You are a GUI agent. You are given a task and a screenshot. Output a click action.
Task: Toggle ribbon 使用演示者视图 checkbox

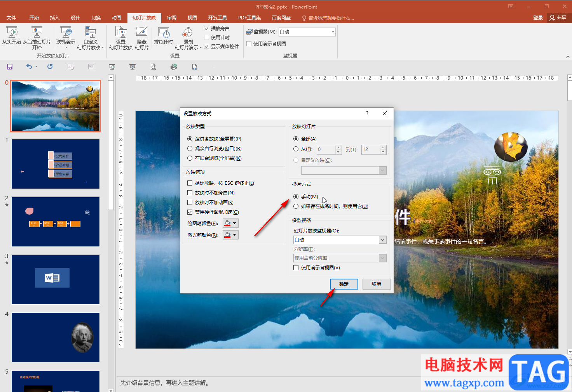(x=249, y=44)
